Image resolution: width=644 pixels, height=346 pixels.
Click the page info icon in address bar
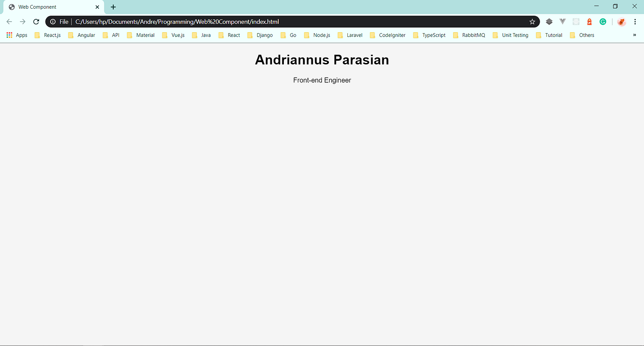(53, 21)
